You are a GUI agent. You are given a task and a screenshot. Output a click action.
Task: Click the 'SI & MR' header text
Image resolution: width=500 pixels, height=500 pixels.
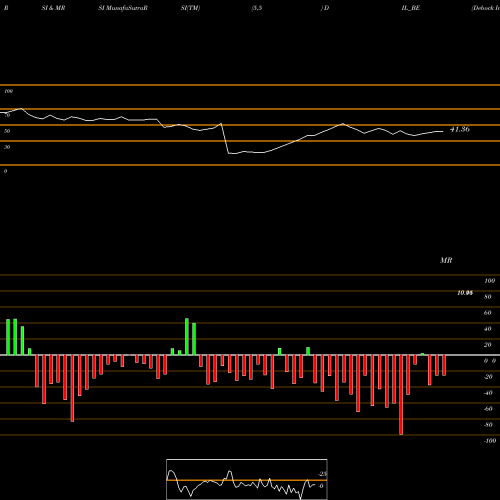click(x=53, y=8)
